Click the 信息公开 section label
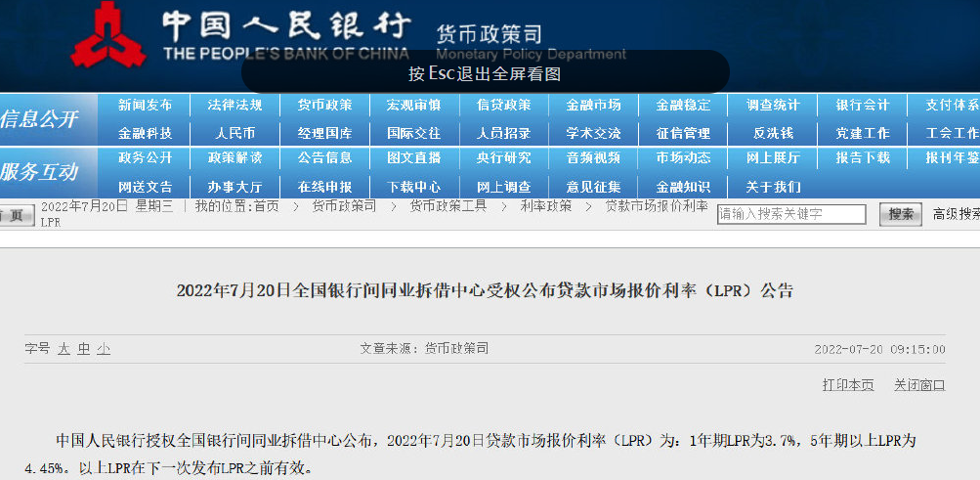The image size is (980, 480). pos(39,118)
